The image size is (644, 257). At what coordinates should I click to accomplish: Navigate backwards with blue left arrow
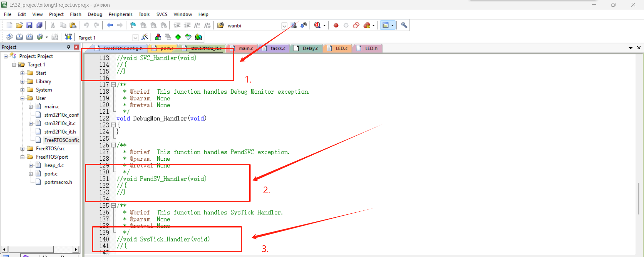pos(110,25)
